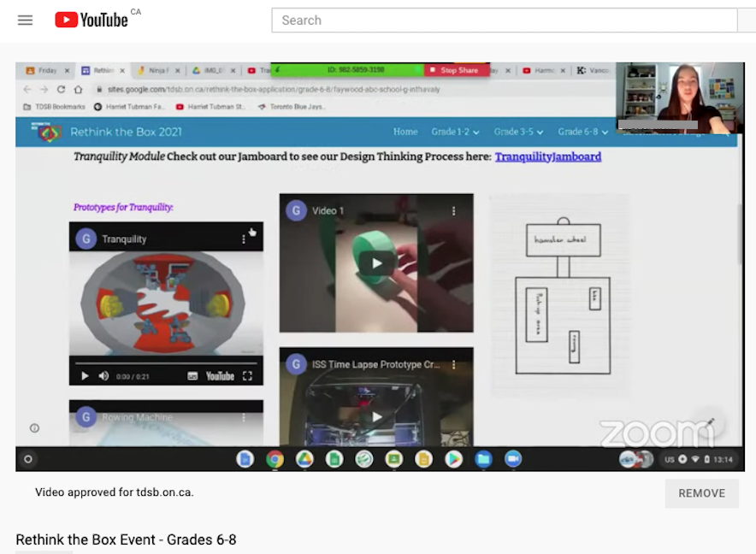Open Chrome from the shelf
Image resolution: width=756 pixels, height=554 pixels.
pos(275,459)
